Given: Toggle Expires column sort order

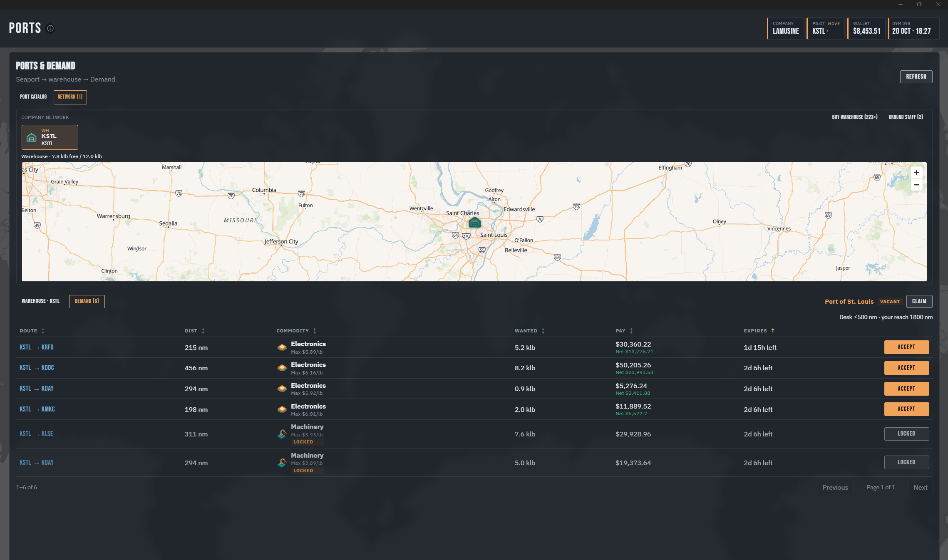Looking at the screenshot, I should point(759,331).
